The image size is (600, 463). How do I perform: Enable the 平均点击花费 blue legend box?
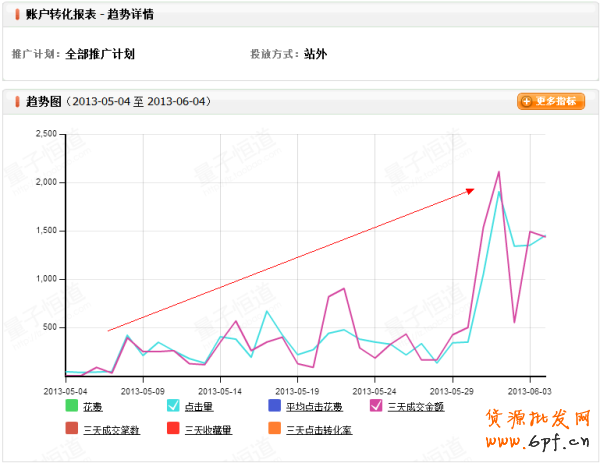274,406
